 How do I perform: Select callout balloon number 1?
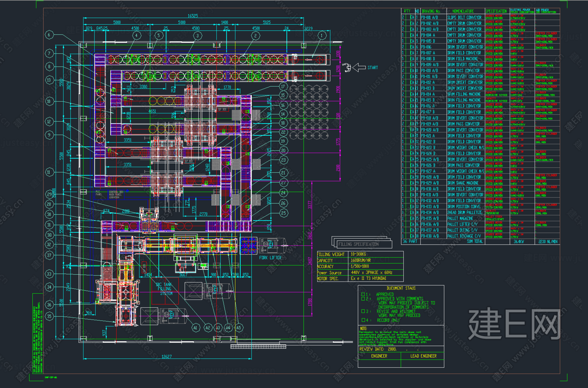322,36
